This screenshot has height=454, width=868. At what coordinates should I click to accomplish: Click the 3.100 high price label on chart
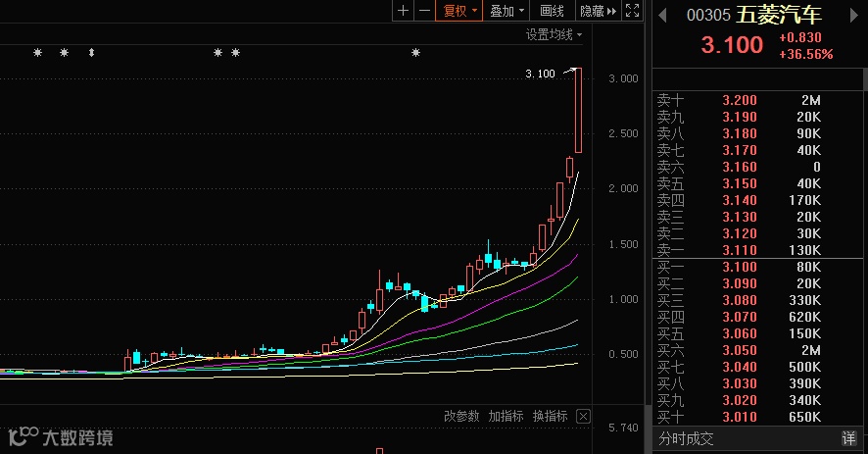tap(540, 74)
